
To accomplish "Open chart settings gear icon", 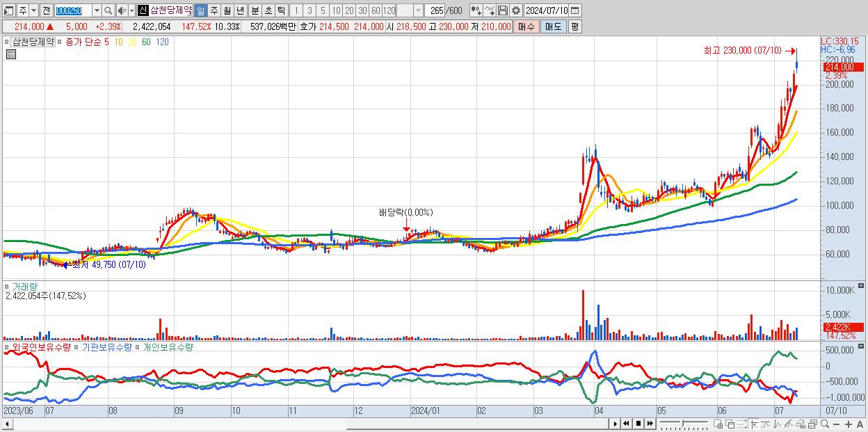I will [515, 10].
